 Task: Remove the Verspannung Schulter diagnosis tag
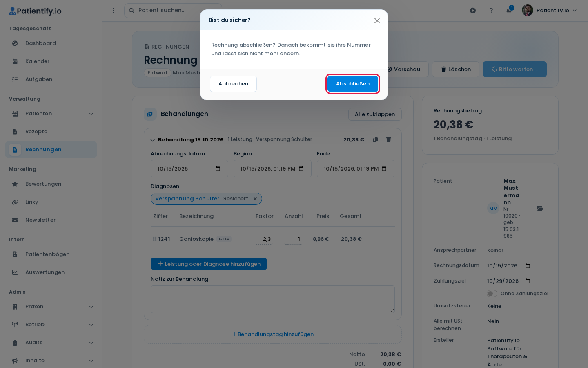pos(255,199)
